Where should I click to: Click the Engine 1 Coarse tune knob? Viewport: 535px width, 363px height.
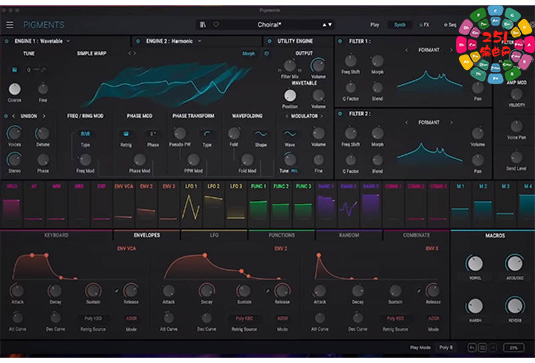[14, 89]
